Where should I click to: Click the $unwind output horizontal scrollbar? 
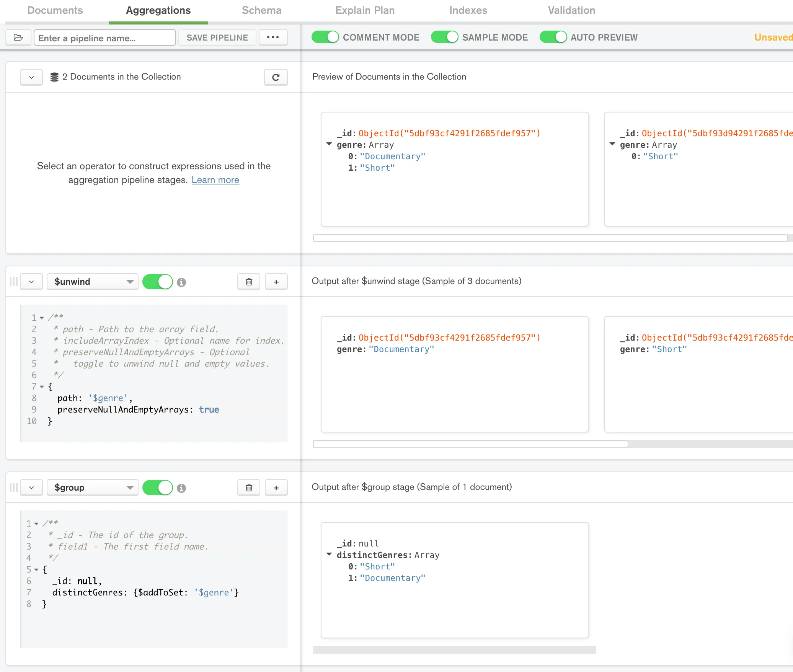470,444
